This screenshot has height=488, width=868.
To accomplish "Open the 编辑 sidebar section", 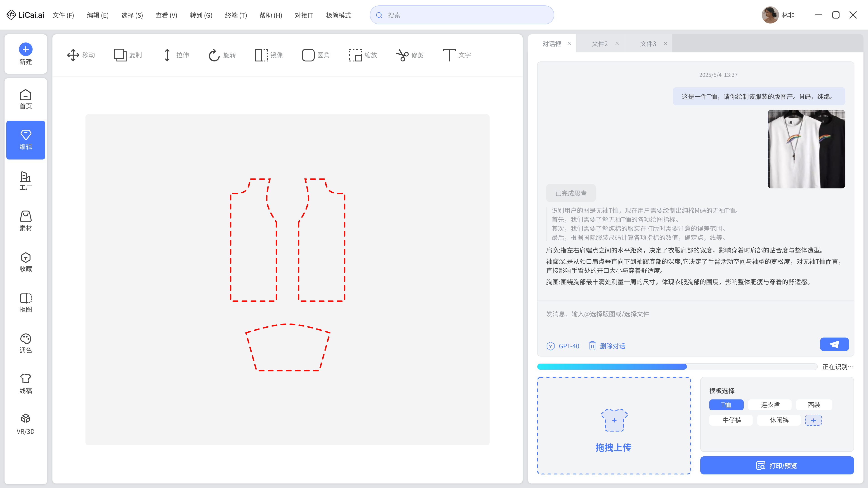I will pos(26,140).
